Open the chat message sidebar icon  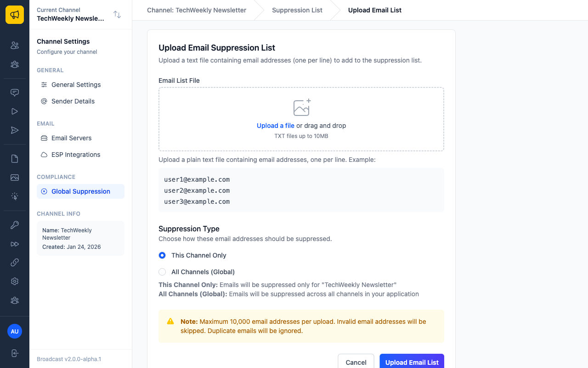(15, 92)
